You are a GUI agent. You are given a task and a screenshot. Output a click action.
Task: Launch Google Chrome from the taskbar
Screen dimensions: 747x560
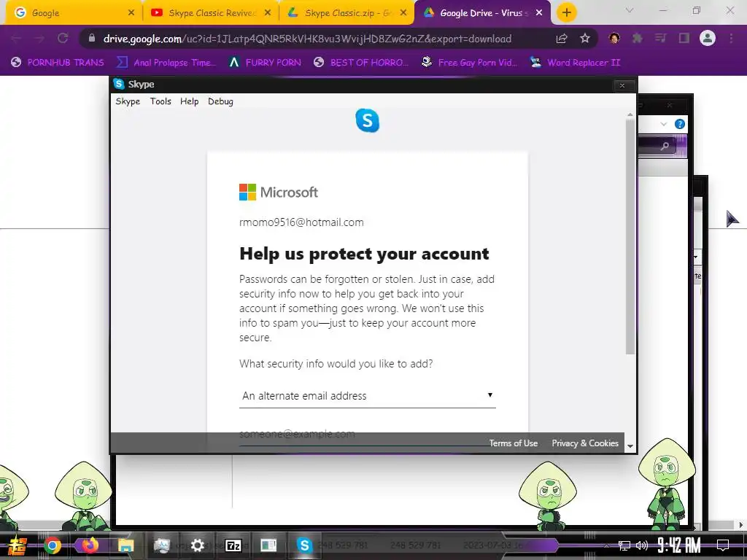53,545
